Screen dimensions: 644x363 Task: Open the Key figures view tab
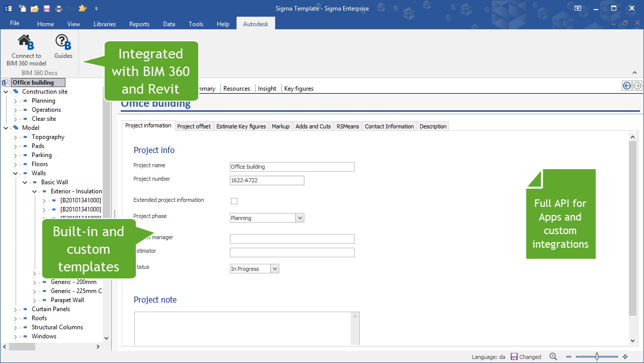(299, 89)
